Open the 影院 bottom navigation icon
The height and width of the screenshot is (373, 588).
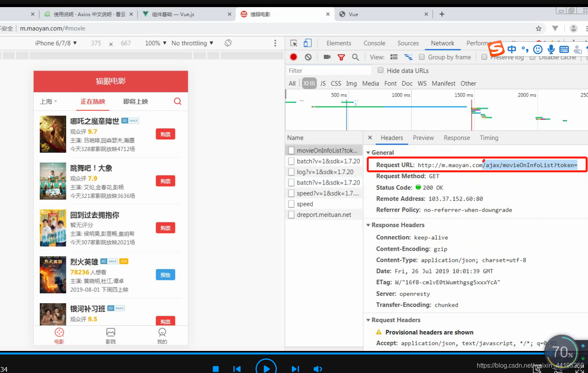pos(111,336)
